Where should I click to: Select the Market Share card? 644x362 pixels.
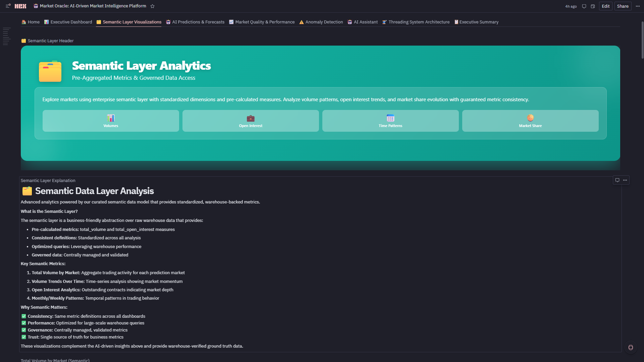[x=530, y=121]
